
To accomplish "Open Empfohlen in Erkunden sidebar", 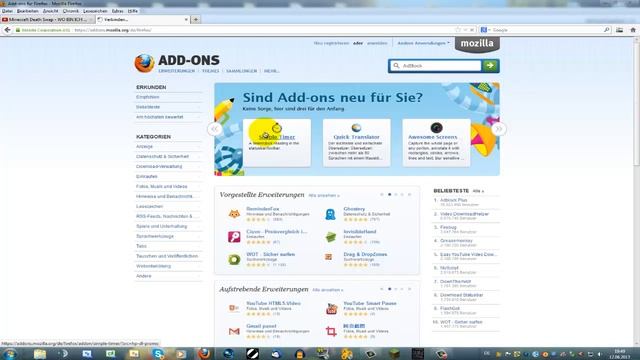I will [x=148, y=97].
